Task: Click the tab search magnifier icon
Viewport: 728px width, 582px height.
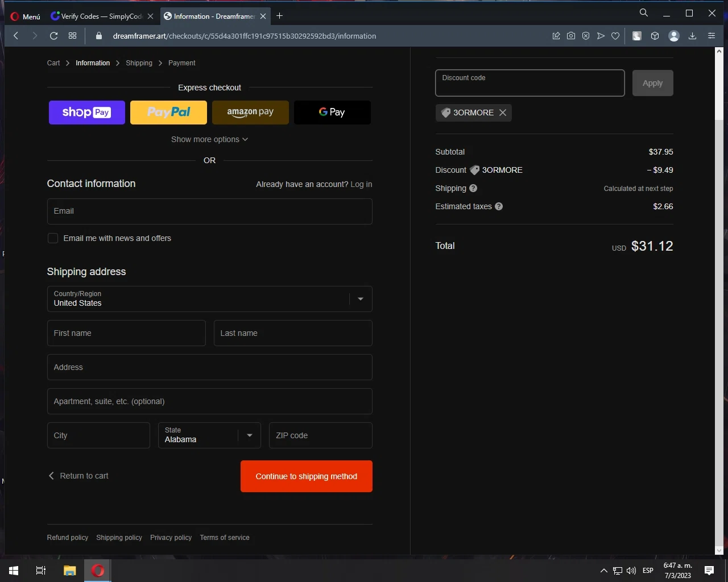Action: [644, 13]
